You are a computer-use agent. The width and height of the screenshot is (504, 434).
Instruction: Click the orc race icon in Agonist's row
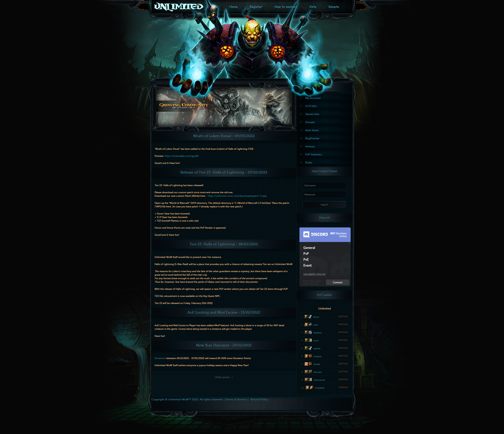(x=306, y=348)
